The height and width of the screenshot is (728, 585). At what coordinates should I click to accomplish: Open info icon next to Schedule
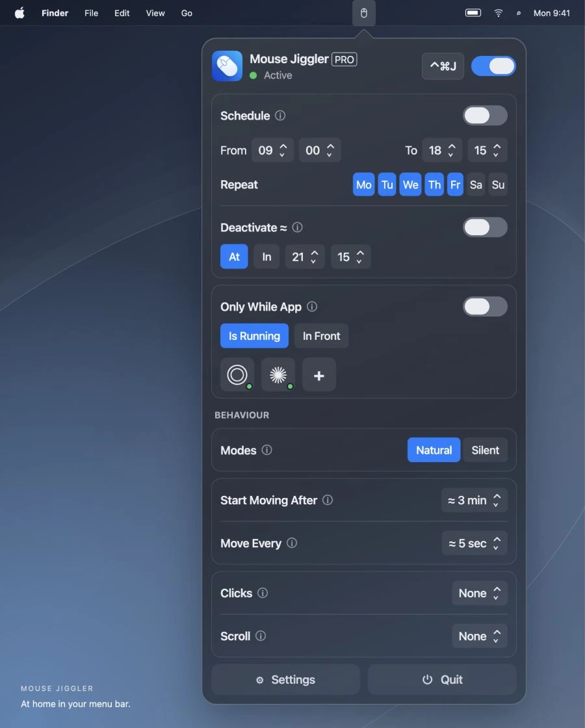pos(280,116)
